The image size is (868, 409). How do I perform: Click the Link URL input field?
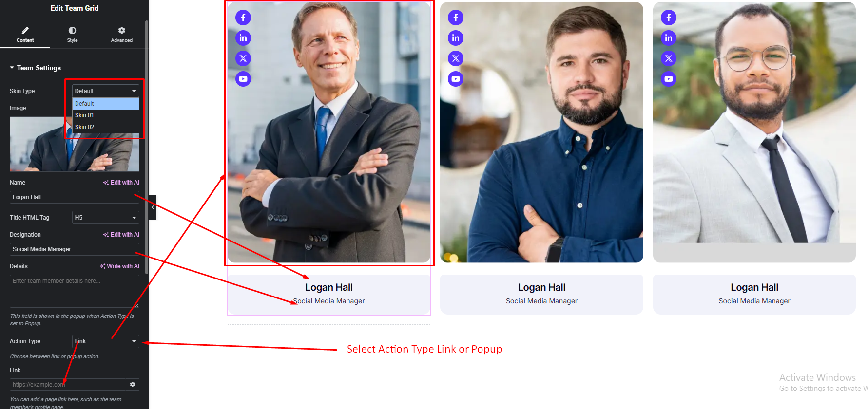point(68,385)
